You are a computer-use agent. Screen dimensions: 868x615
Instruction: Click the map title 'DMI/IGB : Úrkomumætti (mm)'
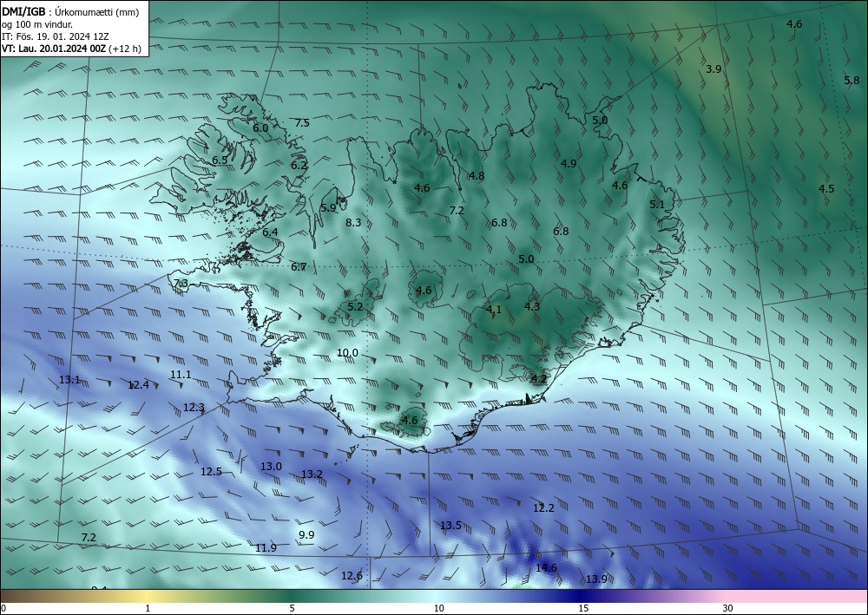pos(70,12)
